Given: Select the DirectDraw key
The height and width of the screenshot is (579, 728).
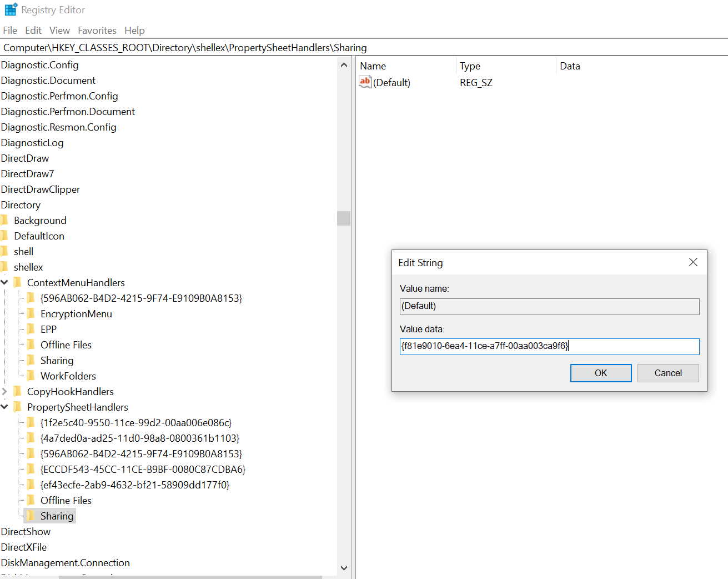Looking at the screenshot, I should pos(25,158).
